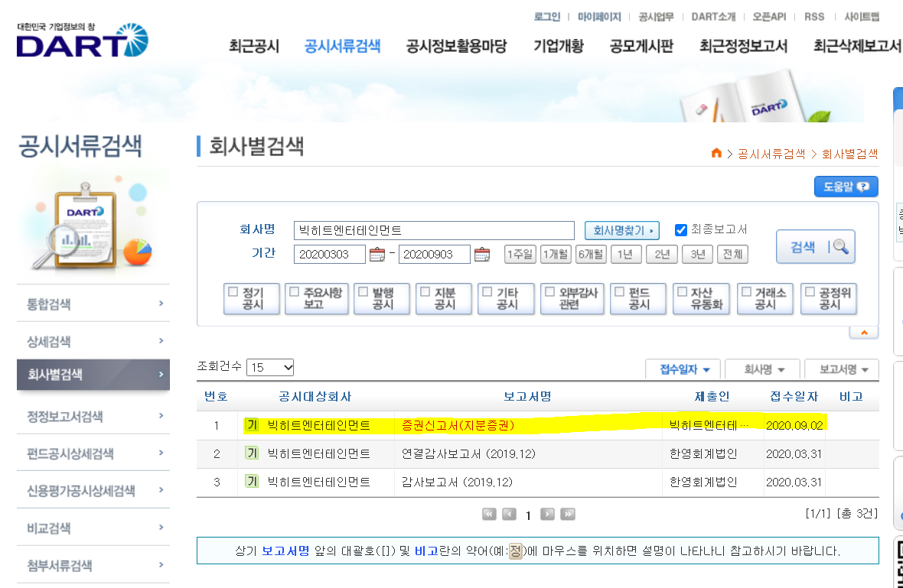The height and width of the screenshot is (588, 903).
Task: Check 펀드공시 filter
Action: click(x=620, y=291)
